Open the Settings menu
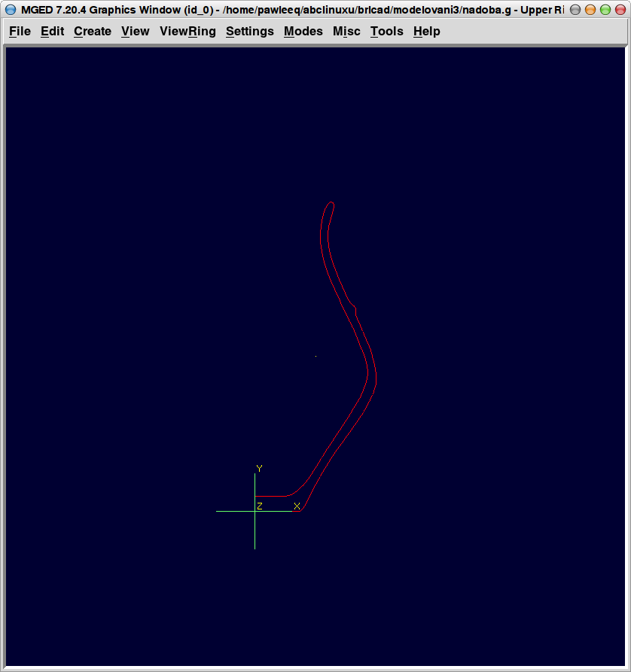Viewport: 631px width, 672px height. (250, 32)
